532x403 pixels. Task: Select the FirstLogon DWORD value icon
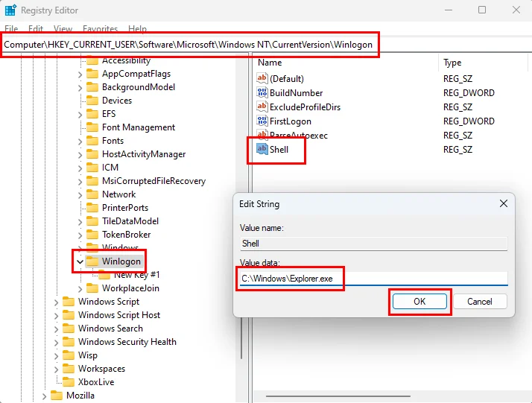262,121
